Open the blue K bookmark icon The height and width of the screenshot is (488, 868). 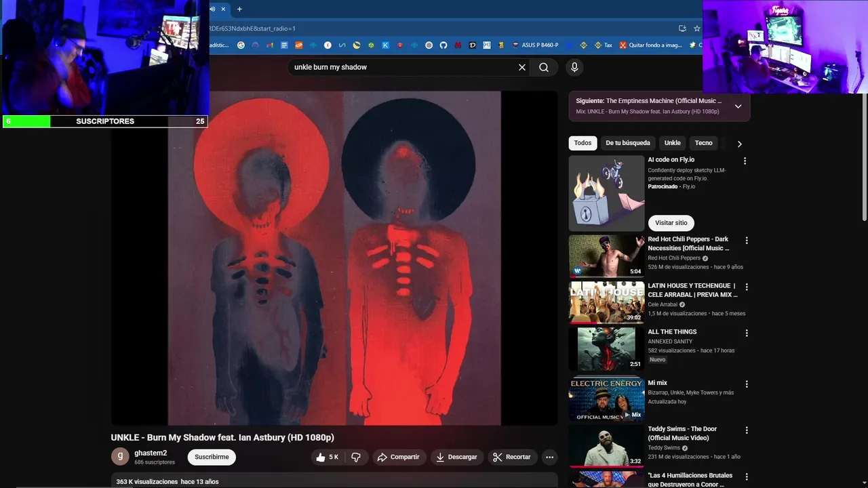385,45
